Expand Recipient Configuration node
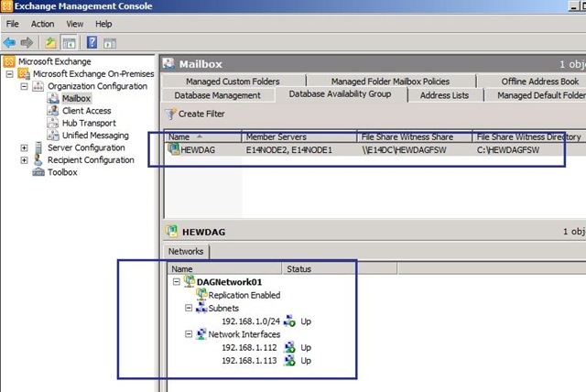Image resolution: width=586 pixels, height=392 pixels. [25, 160]
